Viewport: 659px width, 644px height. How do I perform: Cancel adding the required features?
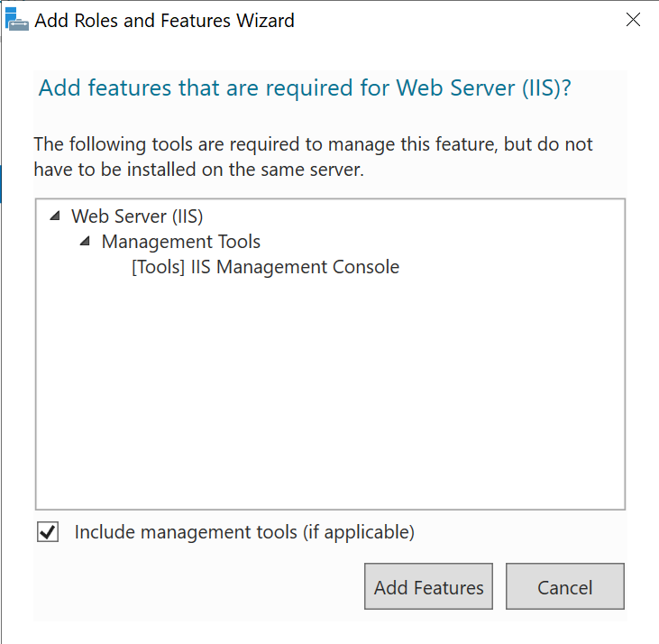click(x=564, y=587)
